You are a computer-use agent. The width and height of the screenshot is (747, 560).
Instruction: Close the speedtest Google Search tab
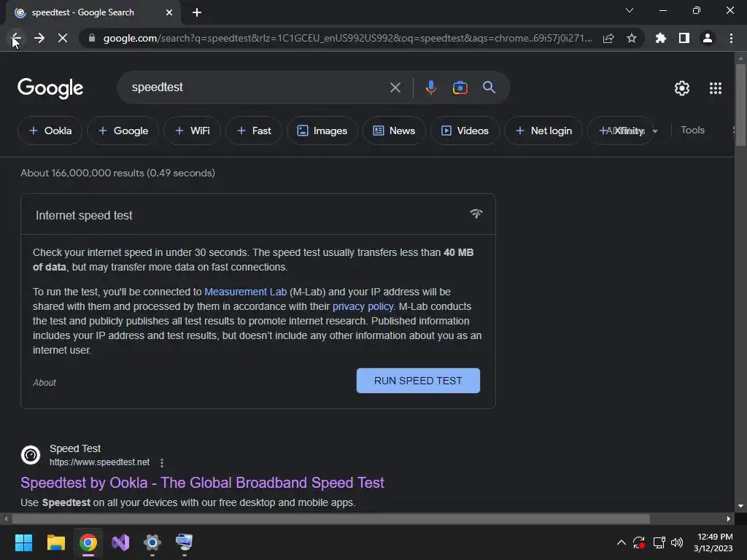pyautogui.click(x=169, y=12)
